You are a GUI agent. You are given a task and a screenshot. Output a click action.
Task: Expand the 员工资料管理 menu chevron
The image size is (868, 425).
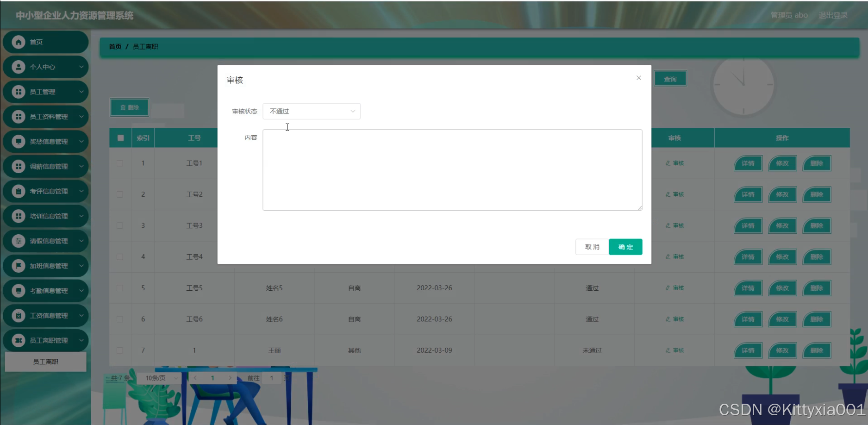tap(81, 117)
